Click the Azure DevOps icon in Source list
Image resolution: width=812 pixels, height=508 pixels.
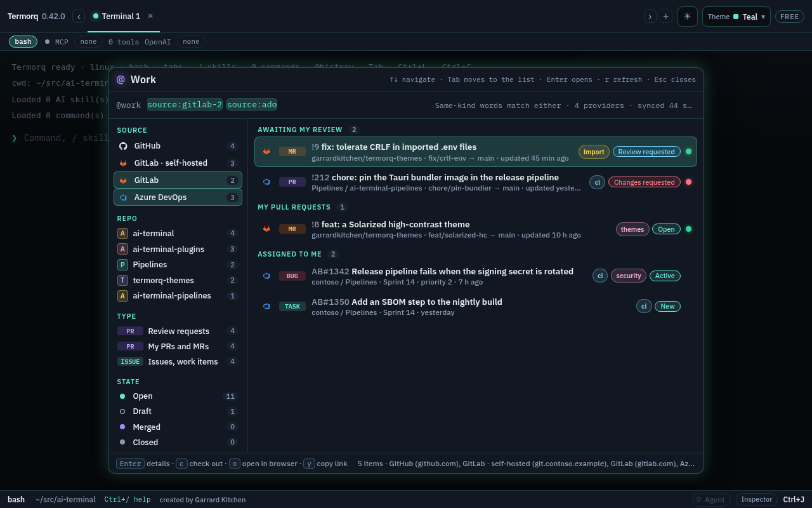click(x=123, y=197)
